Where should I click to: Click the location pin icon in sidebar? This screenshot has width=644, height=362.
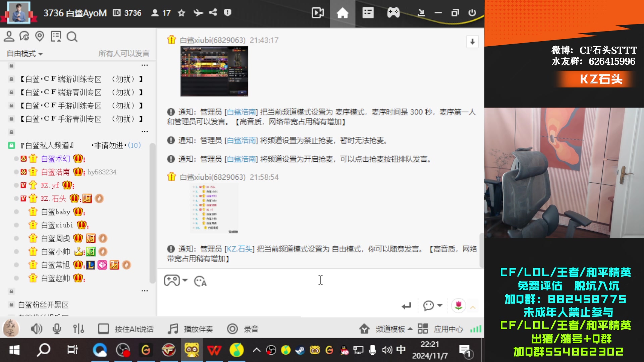(x=40, y=36)
